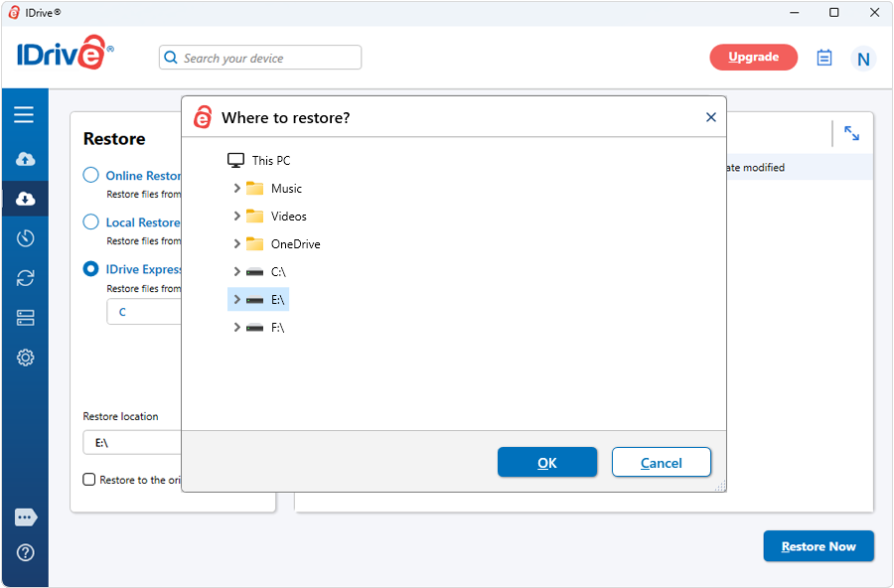Click the Date modified column header

coord(756,167)
